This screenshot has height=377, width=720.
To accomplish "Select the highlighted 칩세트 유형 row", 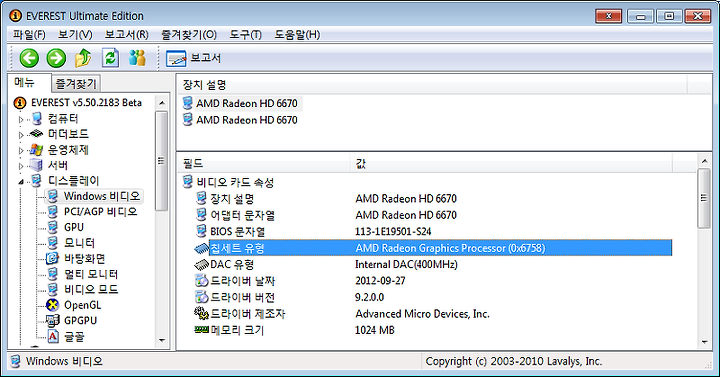I will pyautogui.click(x=433, y=248).
